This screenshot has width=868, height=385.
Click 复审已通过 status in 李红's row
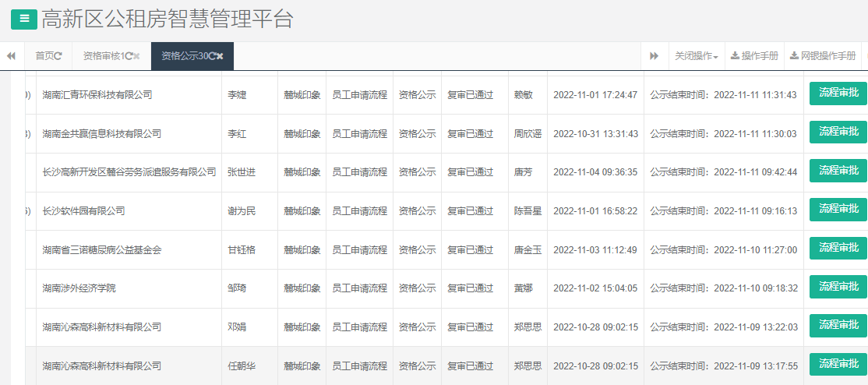tap(470, 133)
